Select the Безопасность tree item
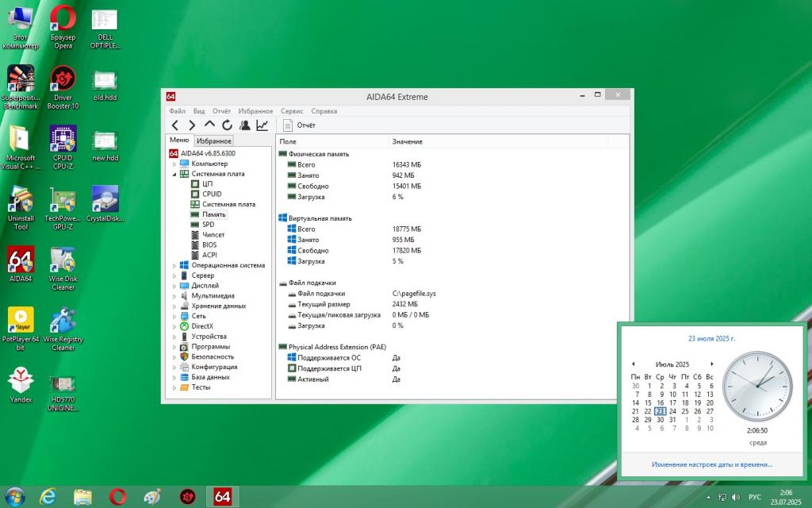 (x=213, y=356)
